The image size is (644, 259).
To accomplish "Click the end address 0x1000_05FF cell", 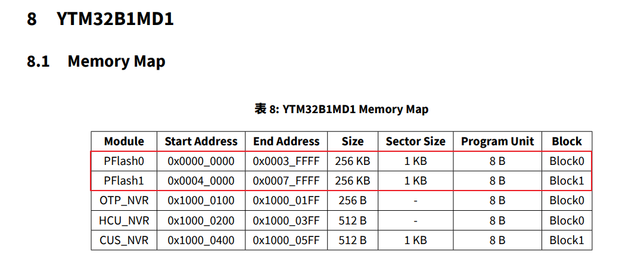I will coord(287,240).
